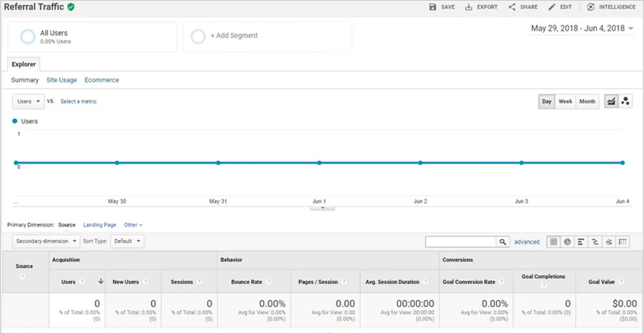Open the Intelligence panel icon

(591, 7)
